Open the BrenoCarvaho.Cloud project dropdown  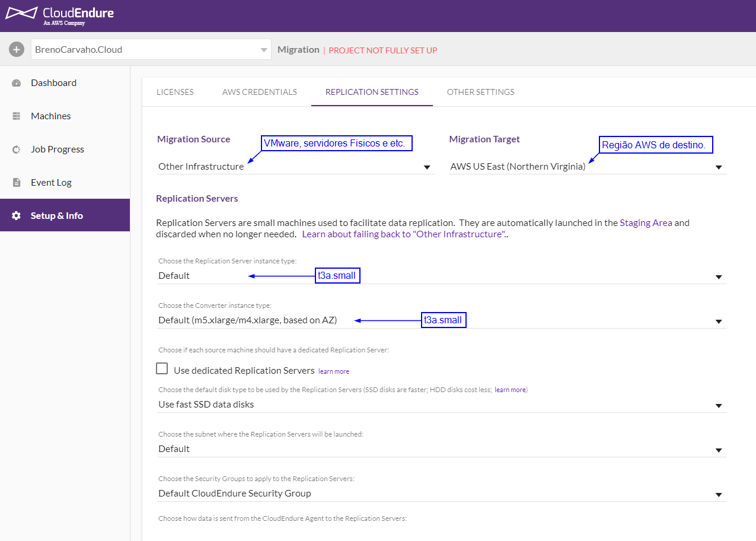tap(151, 50)
